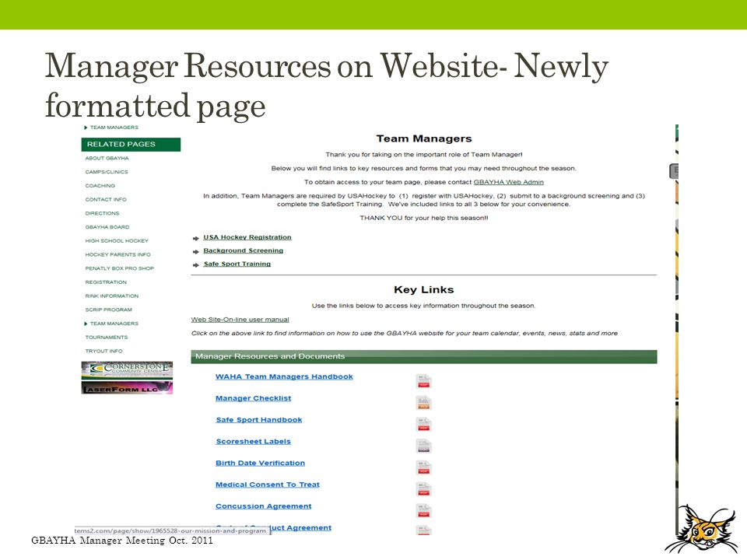This screenshot has height=560, width=747.
Task: Open Tryout Info page
Action: (x=103, y=351)
